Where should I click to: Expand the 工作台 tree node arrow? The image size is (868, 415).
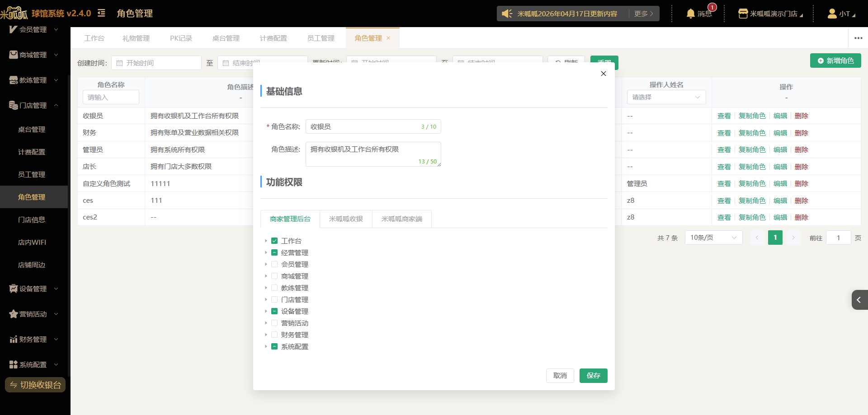[x=266, y=241]
